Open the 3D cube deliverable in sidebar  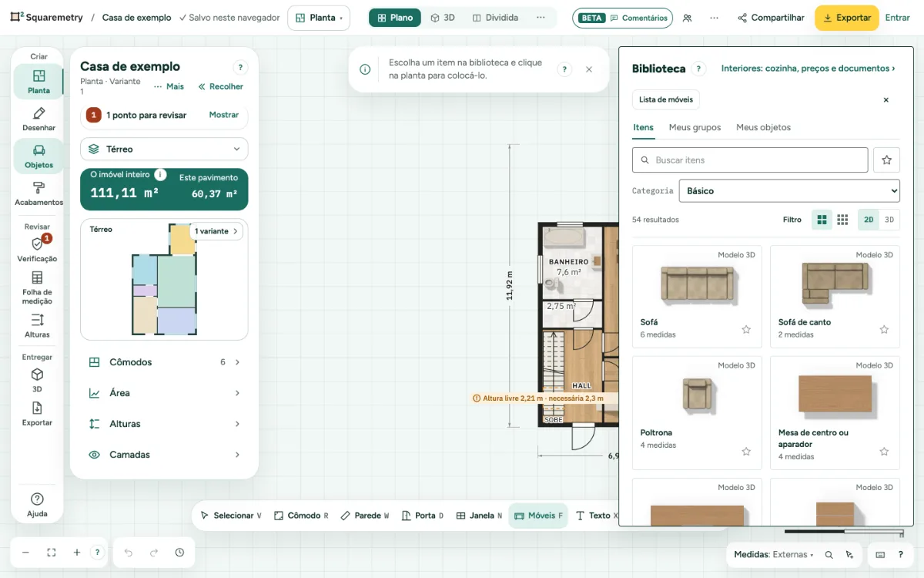pos(37,380)
